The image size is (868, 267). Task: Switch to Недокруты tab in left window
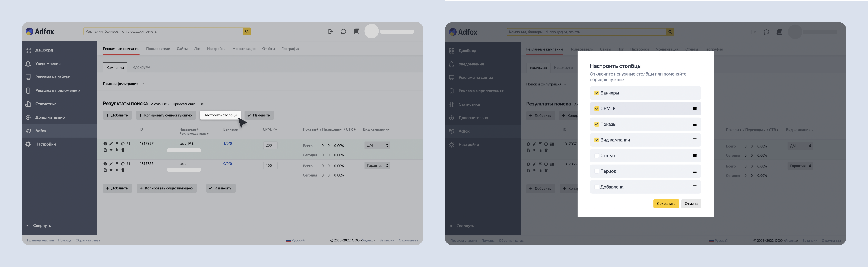(140, 67)
